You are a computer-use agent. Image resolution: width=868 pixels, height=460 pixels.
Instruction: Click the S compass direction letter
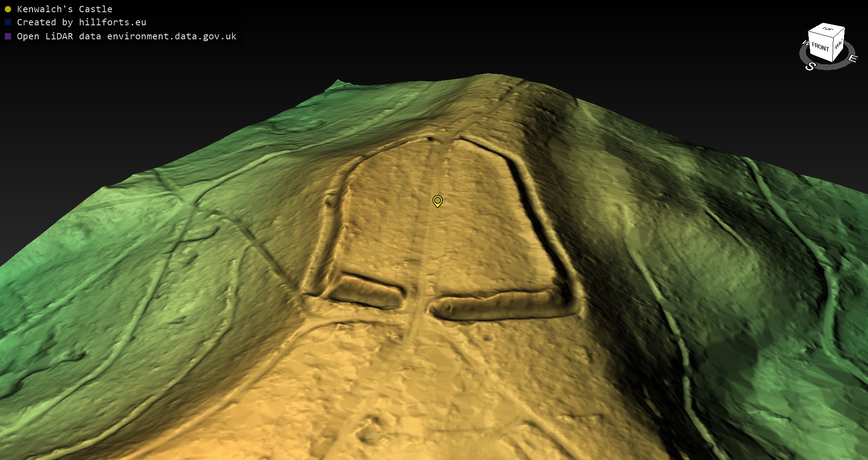pos(810,66)
